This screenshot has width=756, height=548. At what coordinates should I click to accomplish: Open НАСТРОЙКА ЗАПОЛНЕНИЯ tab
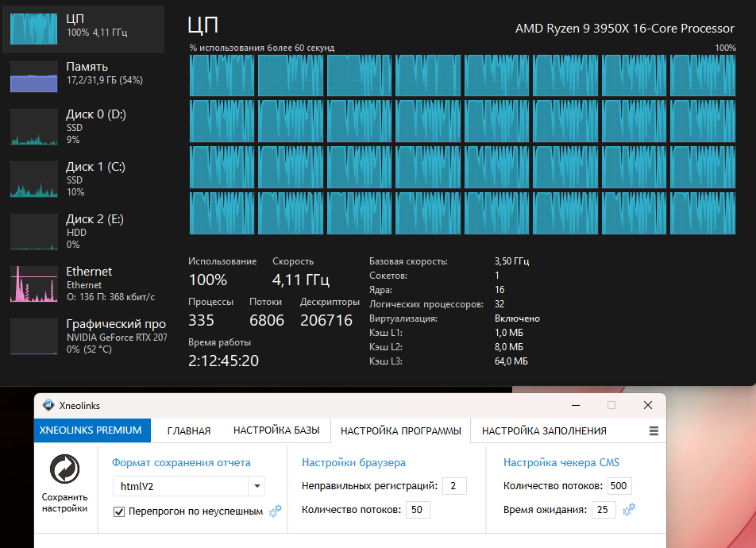click(544, 430)
